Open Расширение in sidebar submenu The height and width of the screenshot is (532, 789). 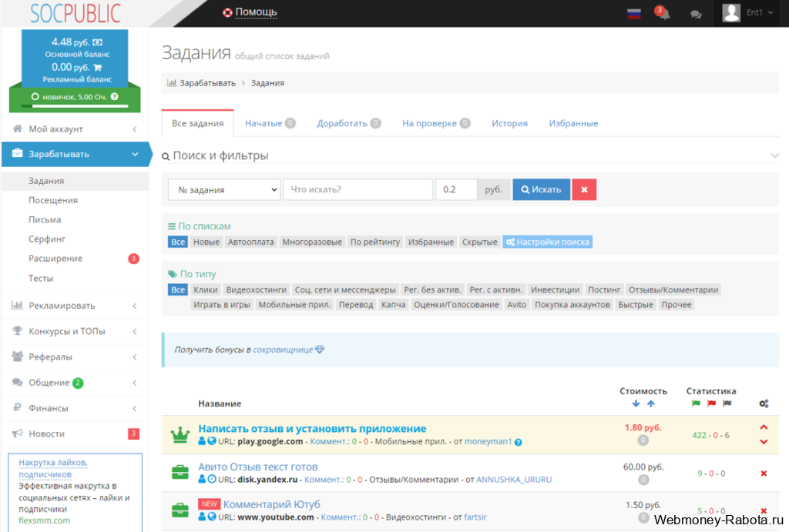click(x=55, y=258)
